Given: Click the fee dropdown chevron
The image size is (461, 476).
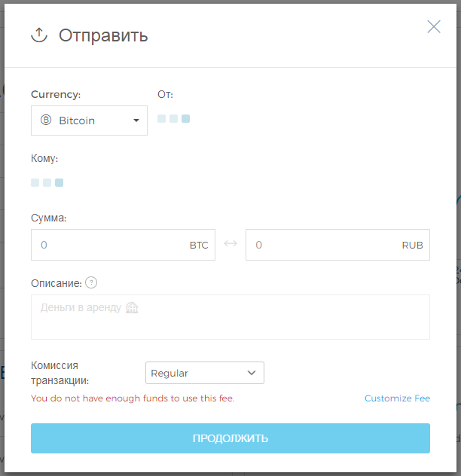Looking at the screenshot, I should point(252,373).
